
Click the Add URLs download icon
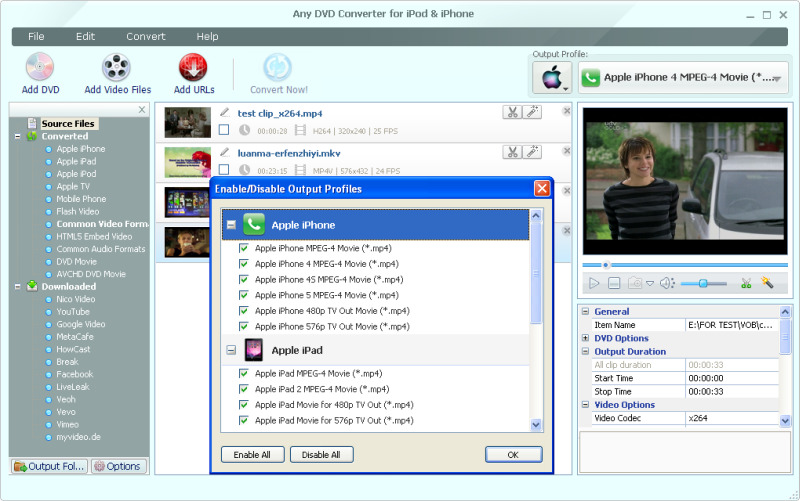[193, 67]
